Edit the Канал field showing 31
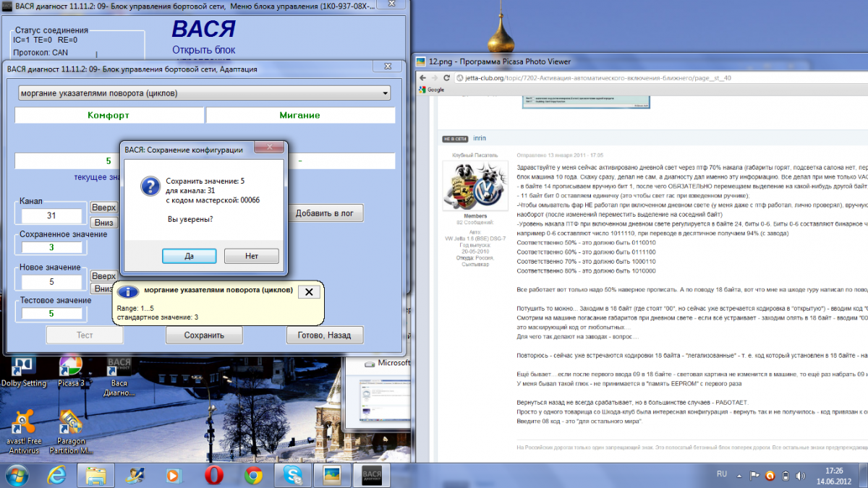The height and width of the screenshot is (488, 868). pos(51,215)
